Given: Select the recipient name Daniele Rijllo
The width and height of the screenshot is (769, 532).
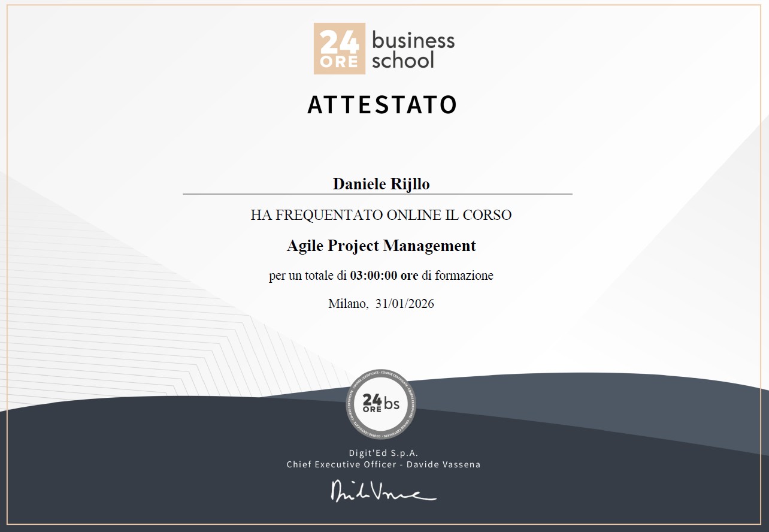Looking at the screenshot, I should 381,184.
